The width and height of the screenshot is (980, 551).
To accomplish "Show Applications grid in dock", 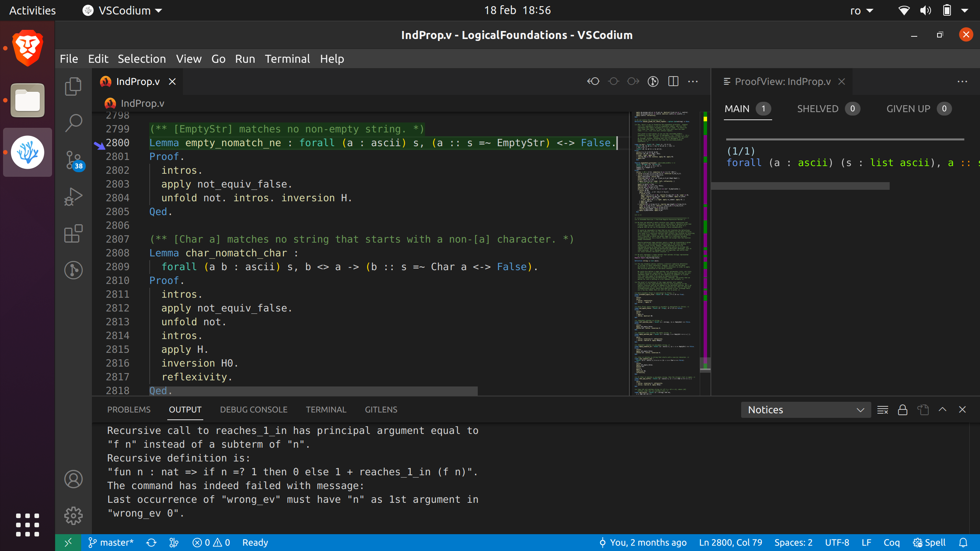I will click(28, 525).
